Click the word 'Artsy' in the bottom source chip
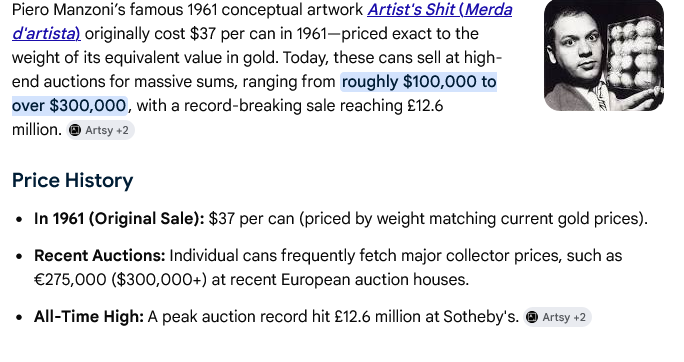The height and width of the screenshot is (362, 684). [556, 317]
